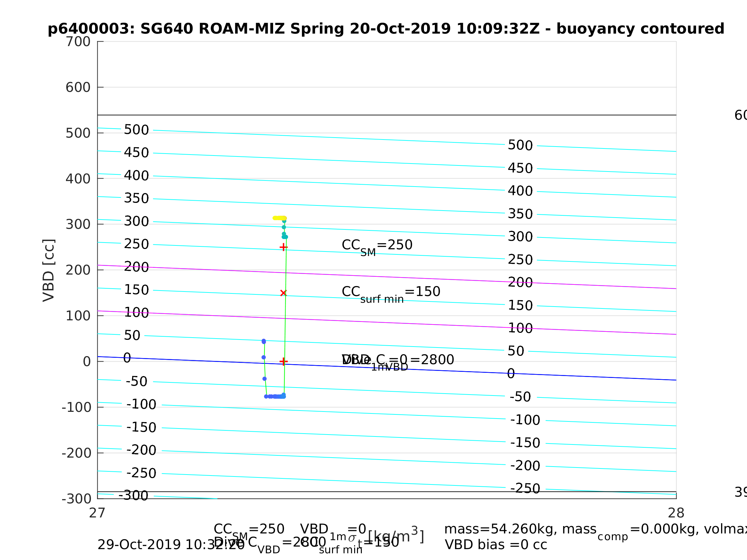Viewport: 747px width, 560px height.
Task: Click the plot title beginning 'p6400003: SG640 ROAM-MIZ'
Action: 386,29
